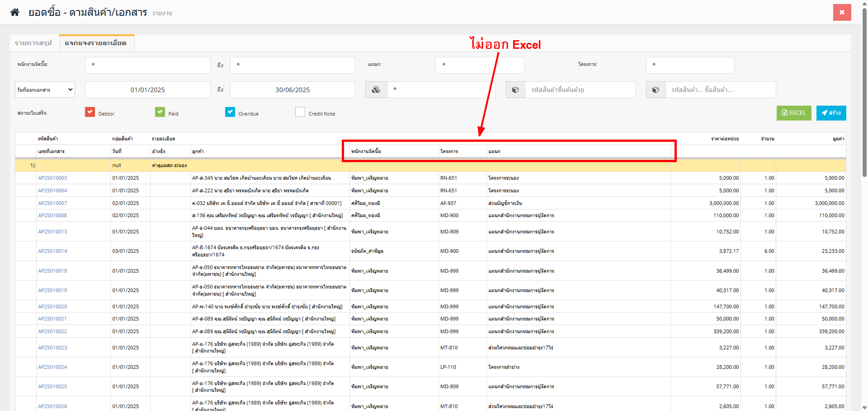
Task: Export report with EXCEL button
Action: point(794,113)
